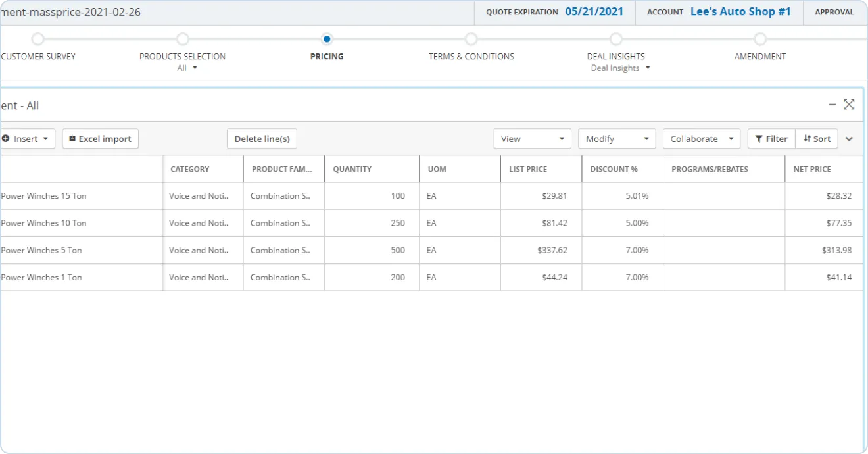Click the quote expiration date 05/21/2021

coord(594,12)
